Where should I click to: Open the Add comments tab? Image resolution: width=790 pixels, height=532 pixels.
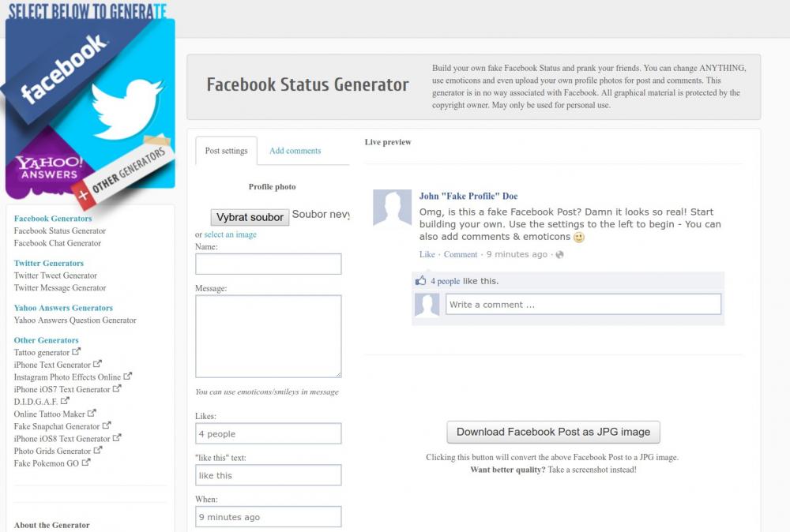[x=295, y=151]
